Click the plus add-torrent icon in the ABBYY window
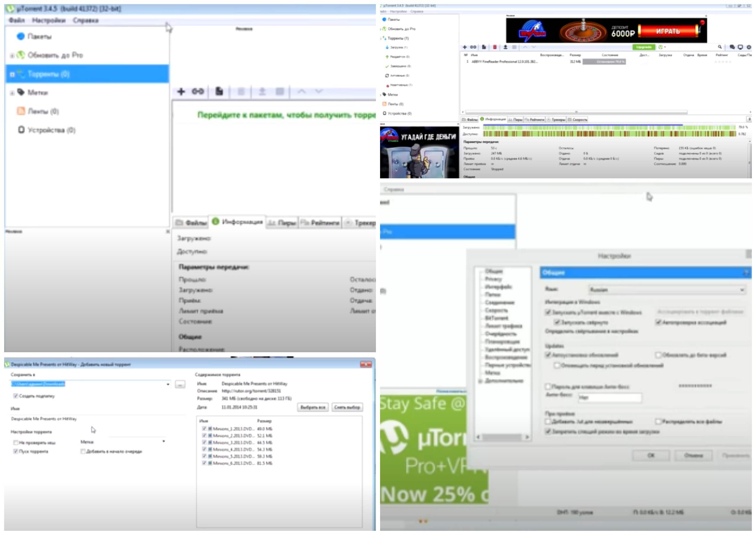This screenshot has height=535, width=756. pyautogui.click(x=465, y=47)
